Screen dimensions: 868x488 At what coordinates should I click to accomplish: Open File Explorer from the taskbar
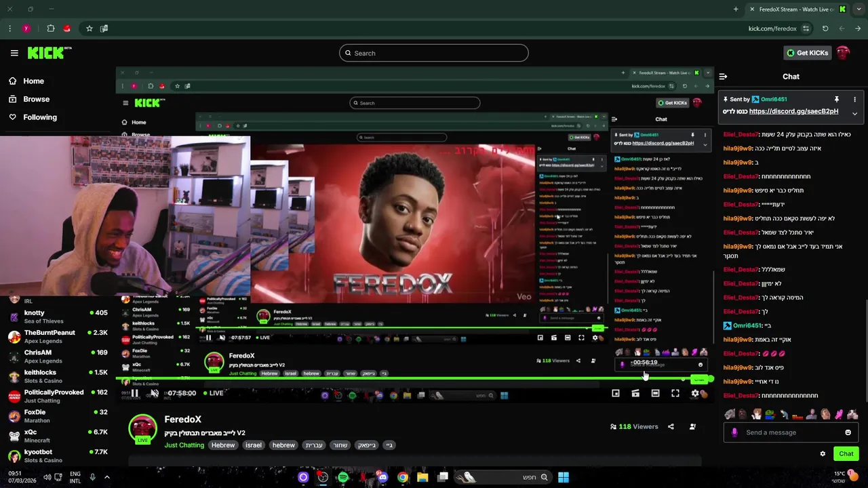[422, 477]
